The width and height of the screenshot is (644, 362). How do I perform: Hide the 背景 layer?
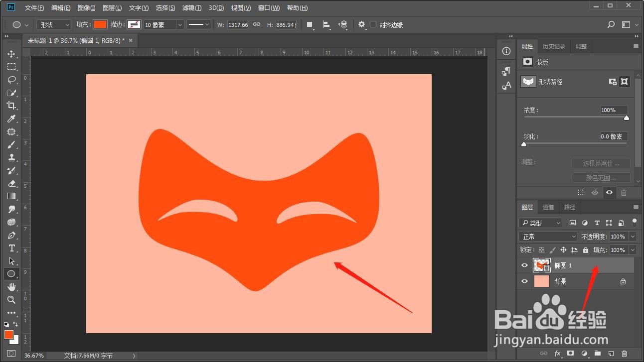[x=524, y=281]
